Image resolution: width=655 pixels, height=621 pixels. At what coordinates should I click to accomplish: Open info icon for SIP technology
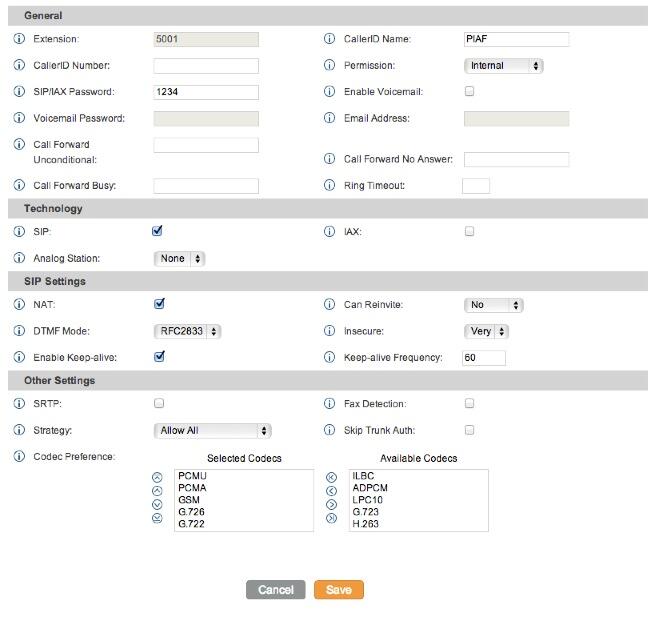tap(19, 231)
